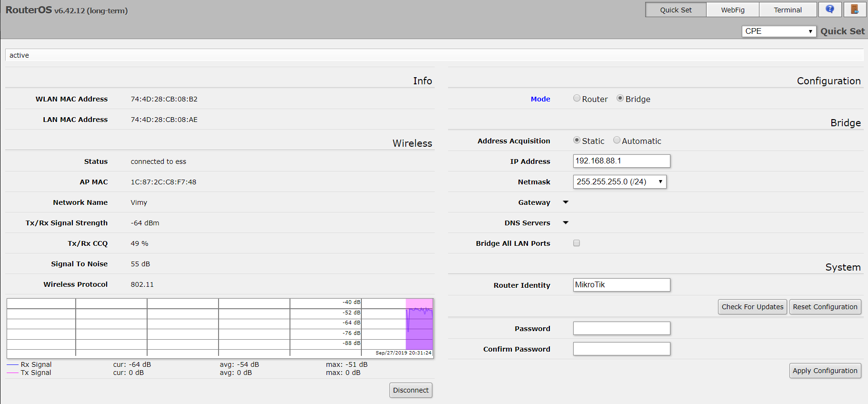The image size is (868, 404).
Task: Click the IP Address input field
Action: [621, 161]
